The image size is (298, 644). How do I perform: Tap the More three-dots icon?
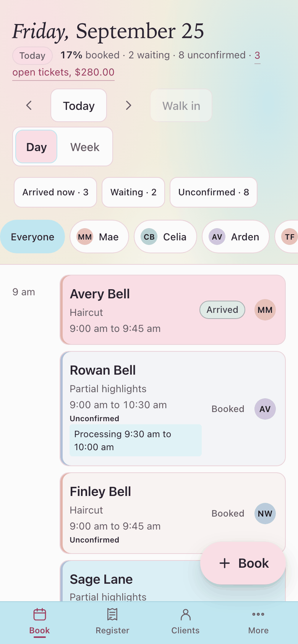click(258, 614)
